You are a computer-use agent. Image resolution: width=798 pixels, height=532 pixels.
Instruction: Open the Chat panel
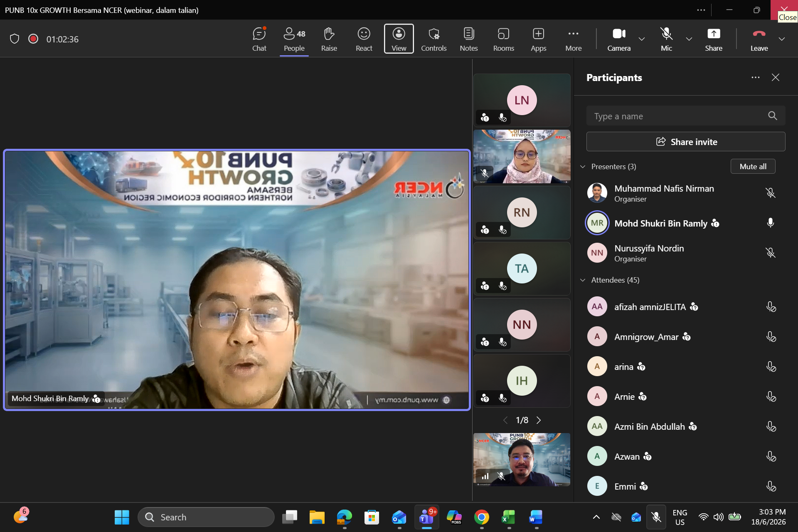click(x=259, y=39)
